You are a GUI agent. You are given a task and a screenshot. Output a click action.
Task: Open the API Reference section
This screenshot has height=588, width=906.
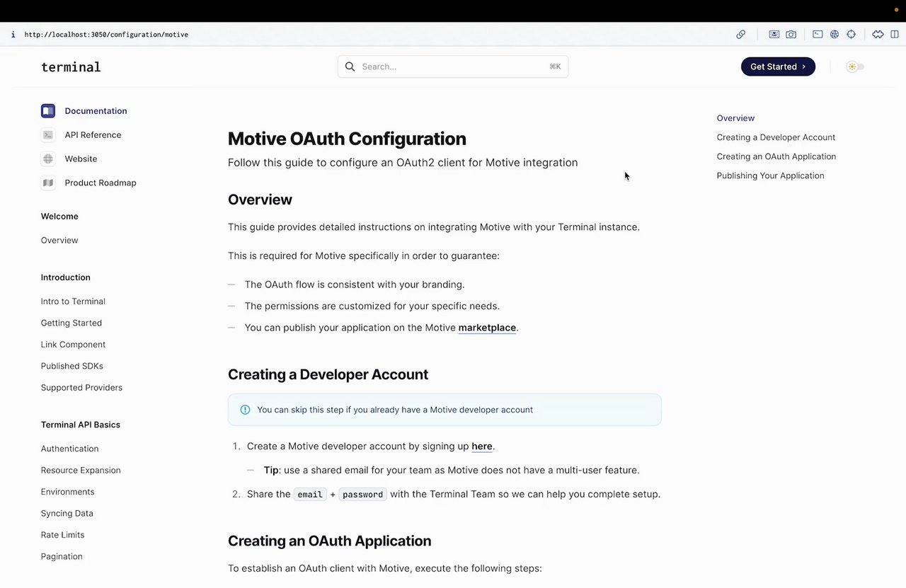click(x=93, y=135)
